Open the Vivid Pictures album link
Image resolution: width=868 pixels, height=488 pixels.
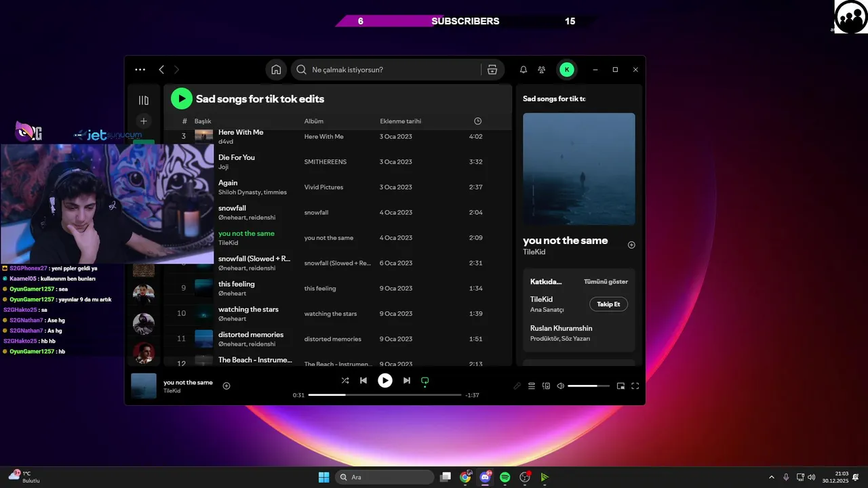[323, 187]
